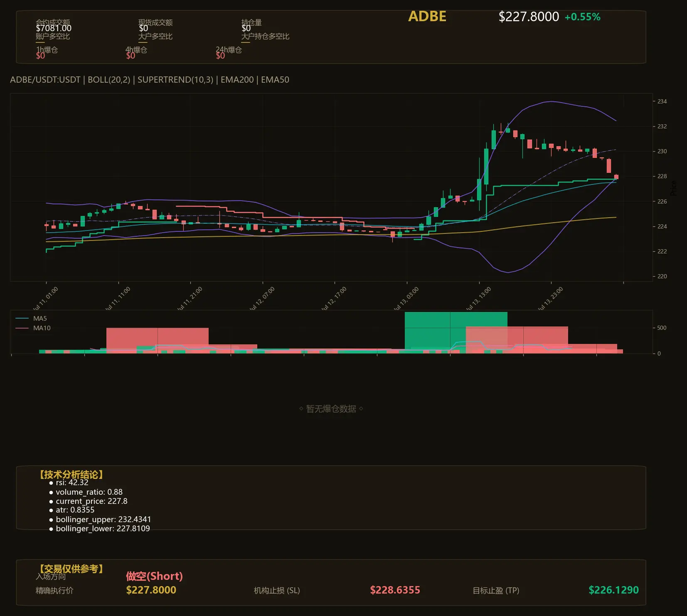Click the 目标止盈 (TP) label
Viewport: 687px width, 616px height.
[496, 591]
